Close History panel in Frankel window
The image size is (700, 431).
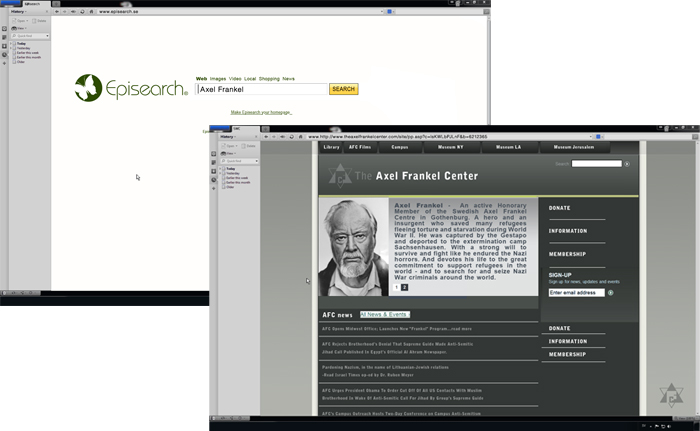click(256, 137)
